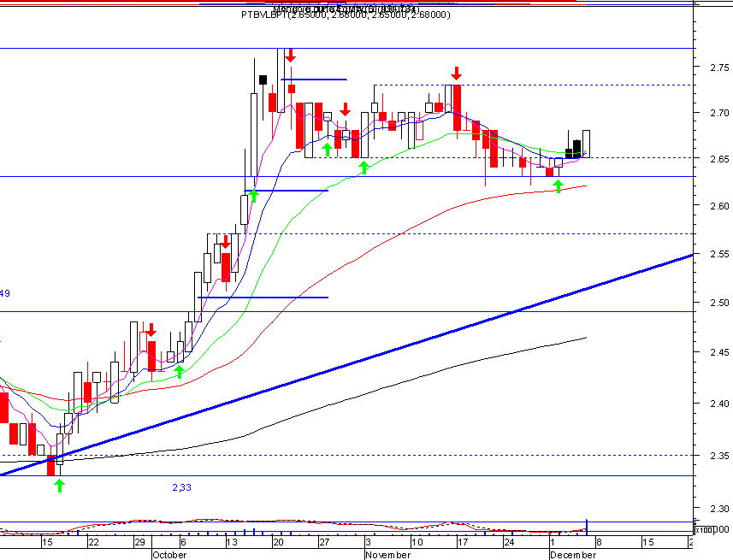Click the blue 2,33 support level annotation

click(182, 487)
